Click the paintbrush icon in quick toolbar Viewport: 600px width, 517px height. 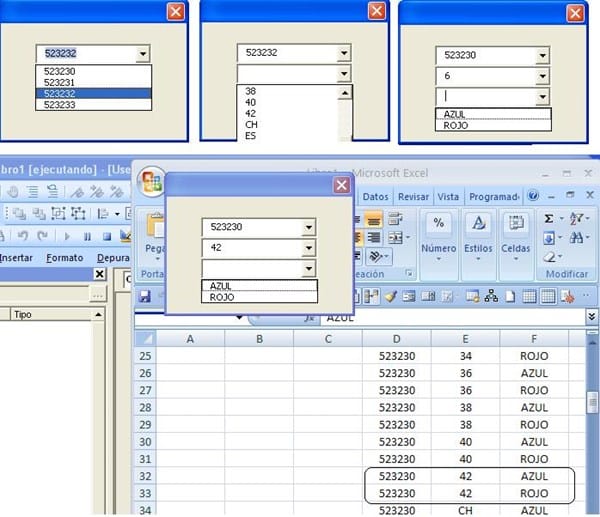click(390, 297)
